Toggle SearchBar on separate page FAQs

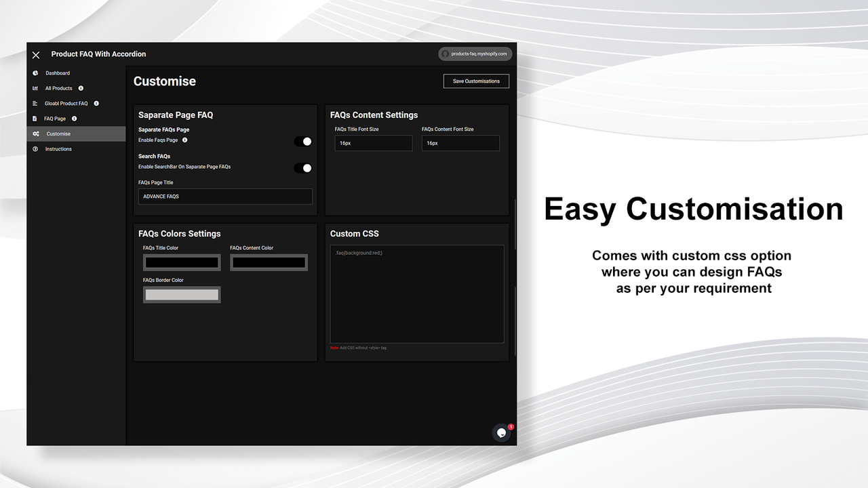coord(302,167)
